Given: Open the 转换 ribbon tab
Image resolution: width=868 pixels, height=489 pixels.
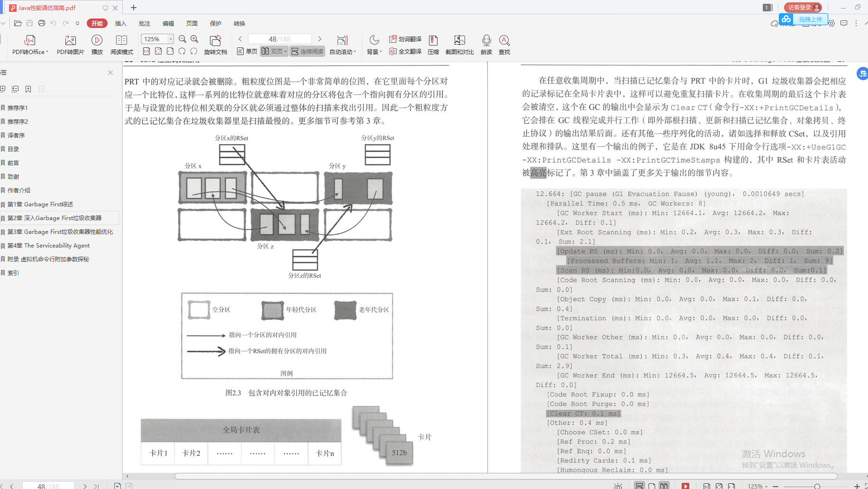Looking at the screenshot, I should [x=239, y=23].
